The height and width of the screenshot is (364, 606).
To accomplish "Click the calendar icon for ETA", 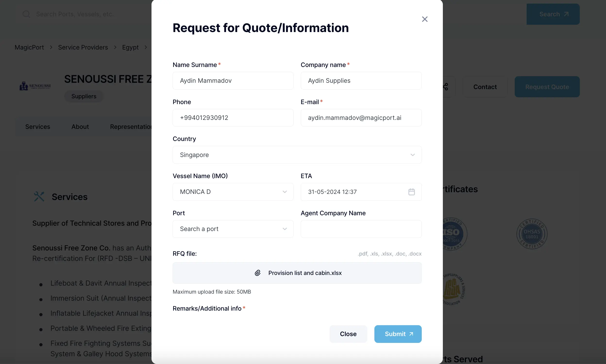I will (x=412, y=192).
